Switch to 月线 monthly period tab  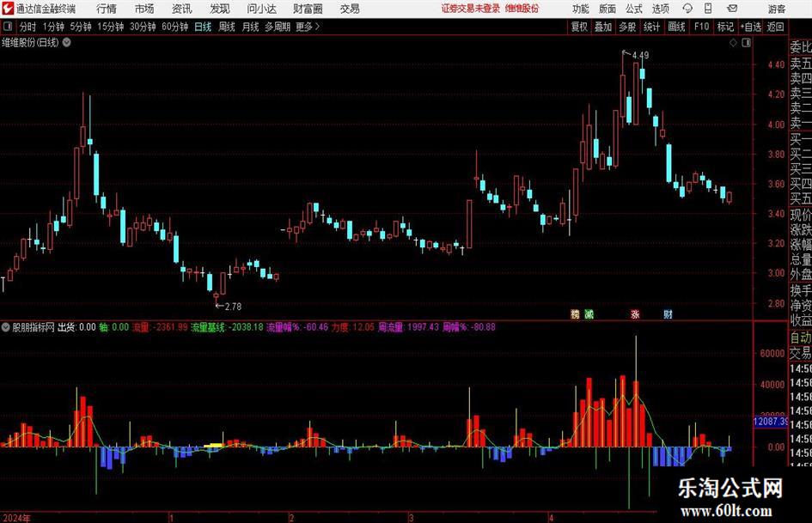(251, 27)
